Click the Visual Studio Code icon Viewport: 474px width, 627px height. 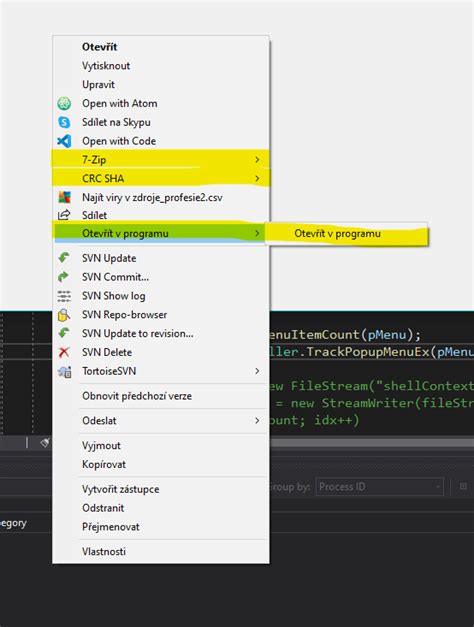64,141
